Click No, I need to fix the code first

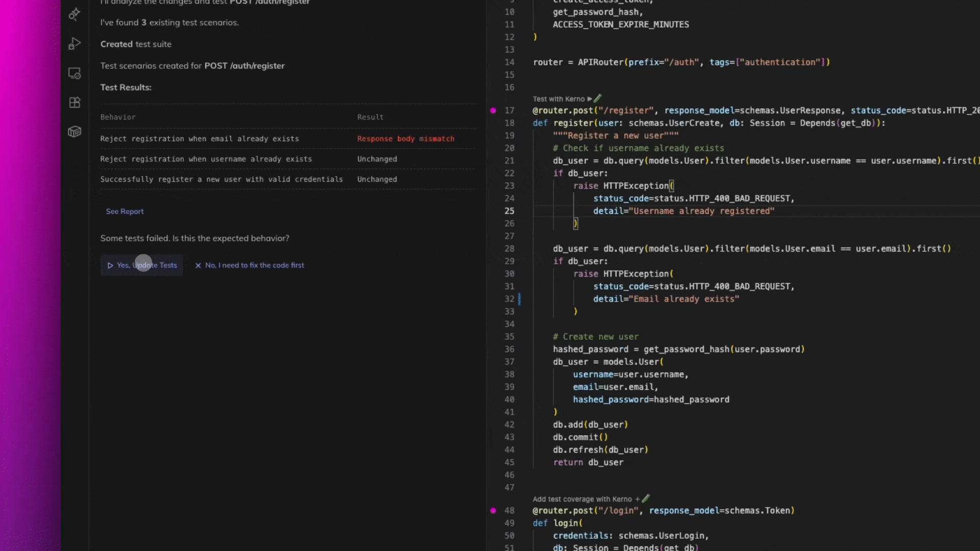[x=250, y=265]
